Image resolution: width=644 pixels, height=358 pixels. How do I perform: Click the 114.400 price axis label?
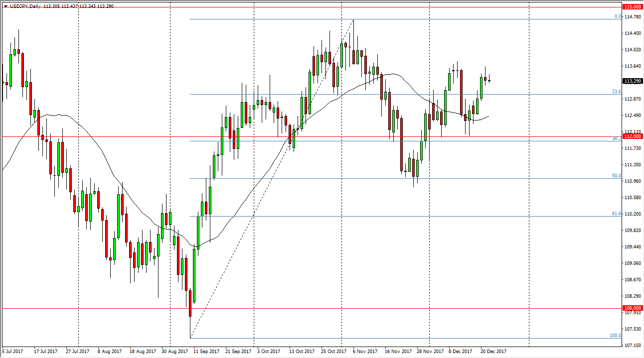coord(633,33)
